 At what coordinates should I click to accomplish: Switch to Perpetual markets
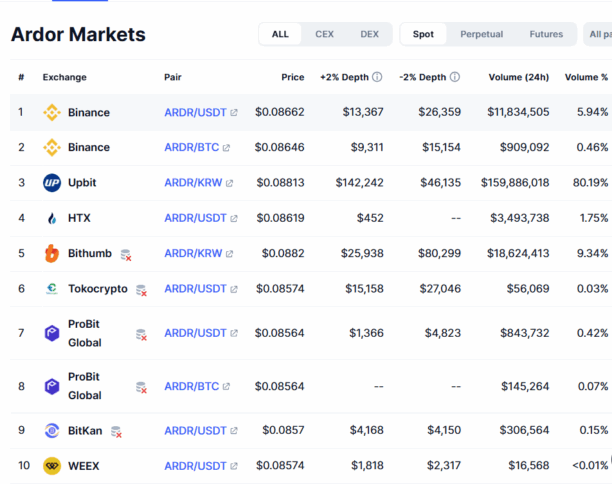pyautogui.click(x=482, y=34)
